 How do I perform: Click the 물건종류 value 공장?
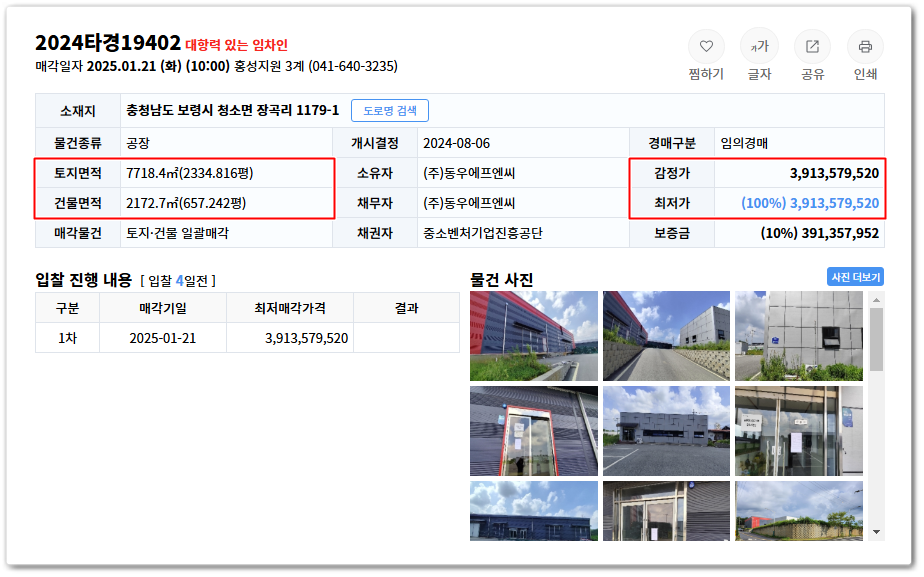coord(138,143)
